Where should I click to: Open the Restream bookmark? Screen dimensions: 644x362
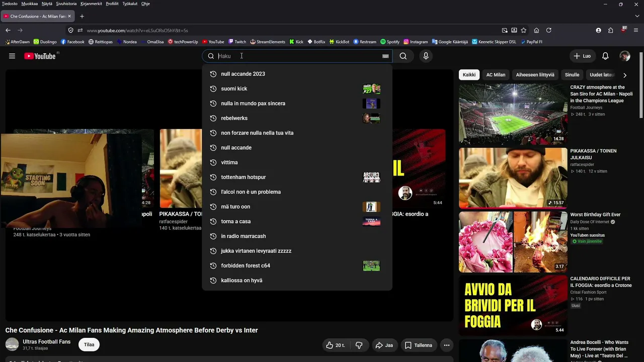pyautogui.click(x=365, y=42)
